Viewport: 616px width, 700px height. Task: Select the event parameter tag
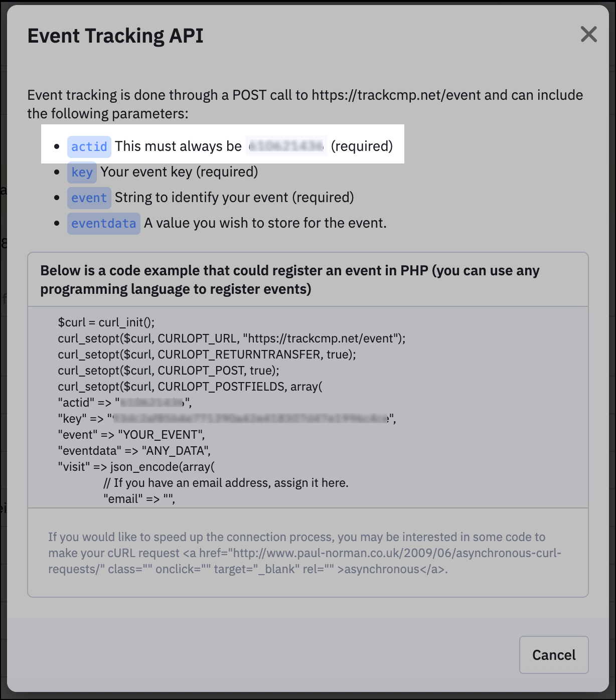point(89,198)
